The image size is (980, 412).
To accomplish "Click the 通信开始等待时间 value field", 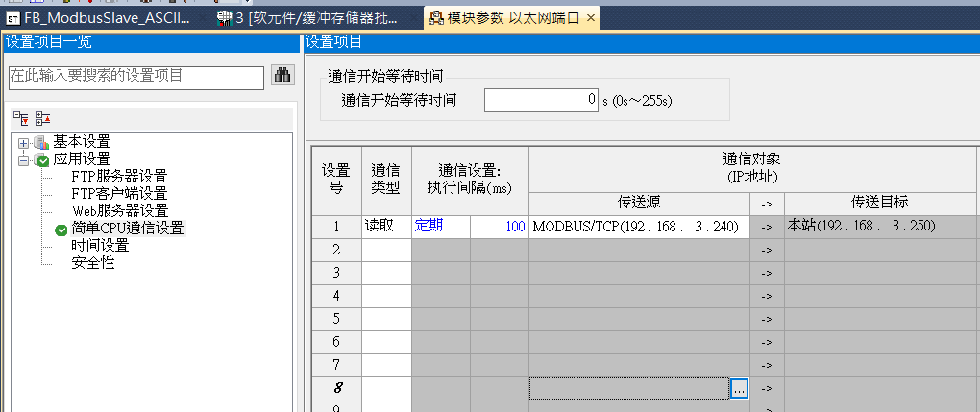I will pos(541,100).
